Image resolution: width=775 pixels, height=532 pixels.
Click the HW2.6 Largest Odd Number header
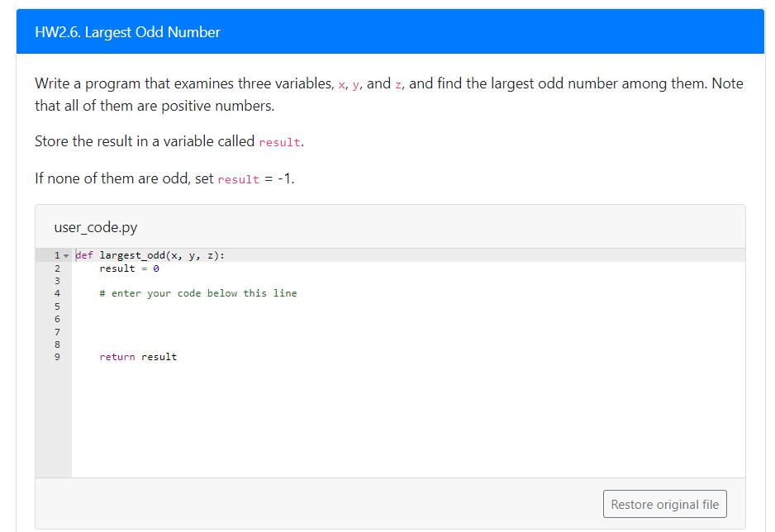[x=127, y=31]
